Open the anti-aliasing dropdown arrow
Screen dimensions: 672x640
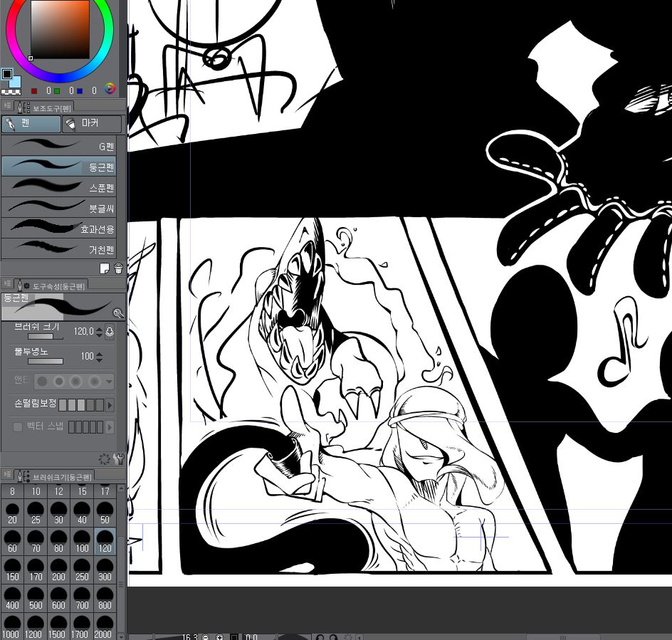point(110,381)
